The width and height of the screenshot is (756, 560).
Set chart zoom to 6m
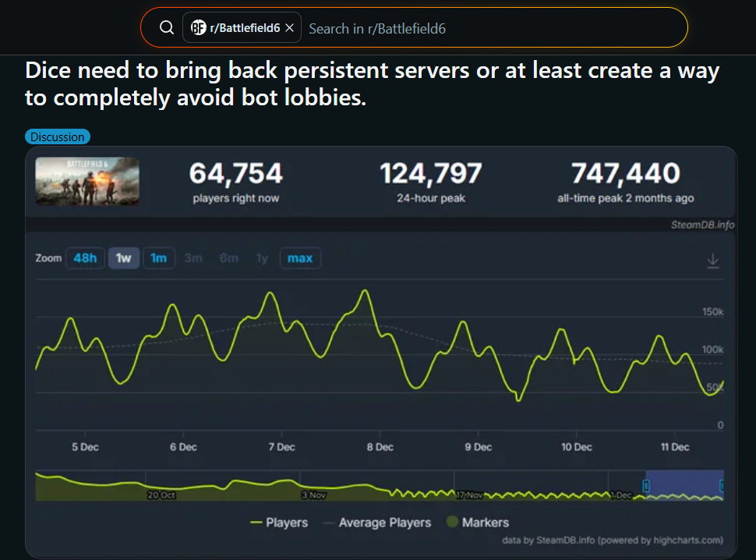[229, 258]
